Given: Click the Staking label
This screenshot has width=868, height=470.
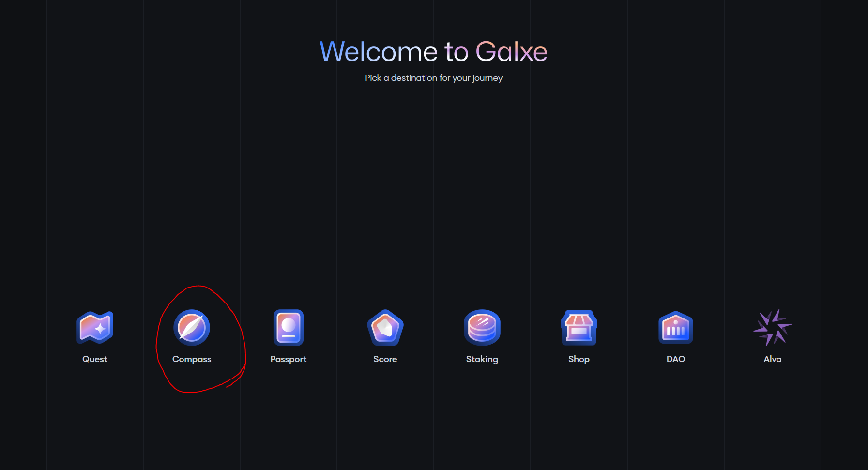Looking at the screenshot, I should (482, 359).
